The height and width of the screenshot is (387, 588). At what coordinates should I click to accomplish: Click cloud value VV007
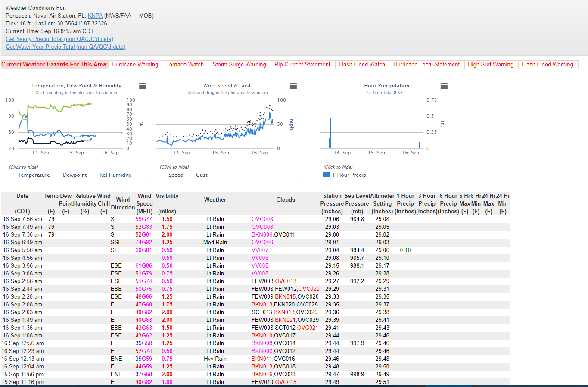[260, 250]
